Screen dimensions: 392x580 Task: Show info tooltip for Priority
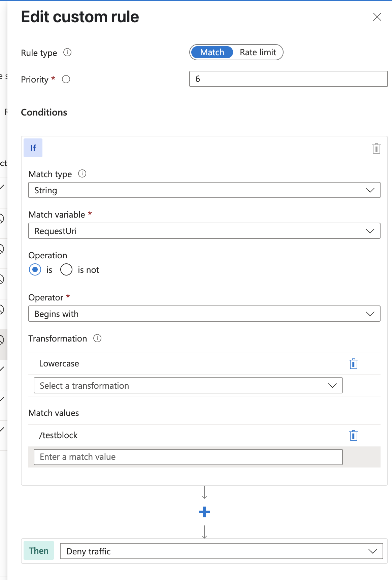66,79
